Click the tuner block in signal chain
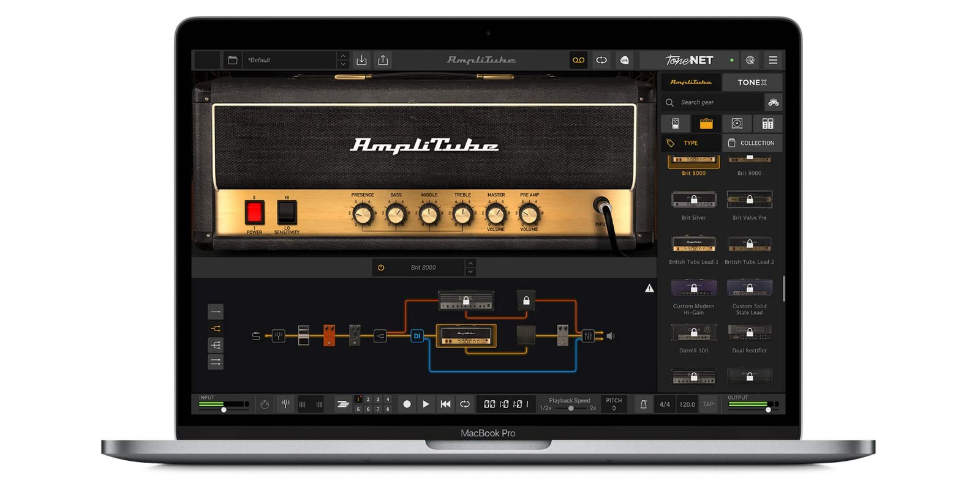Screen dimensions: 980x484 (x=278, y=336)
